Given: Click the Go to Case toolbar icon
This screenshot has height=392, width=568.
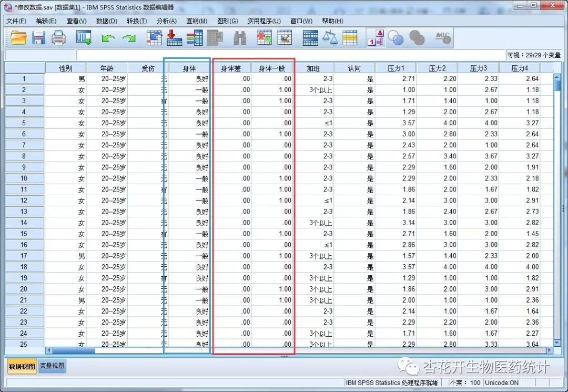Looking at the screenshot, I should [155, 37].
